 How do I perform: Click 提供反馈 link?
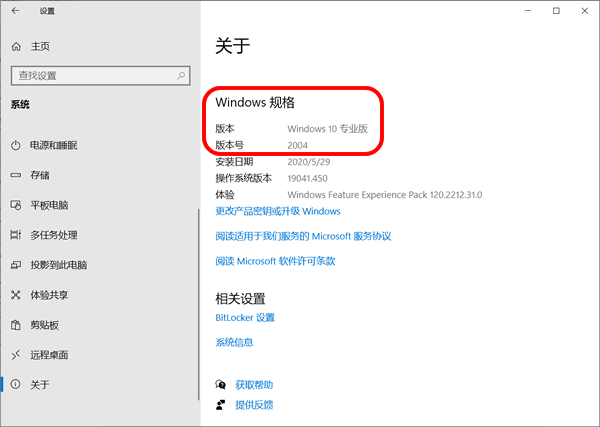254,405
